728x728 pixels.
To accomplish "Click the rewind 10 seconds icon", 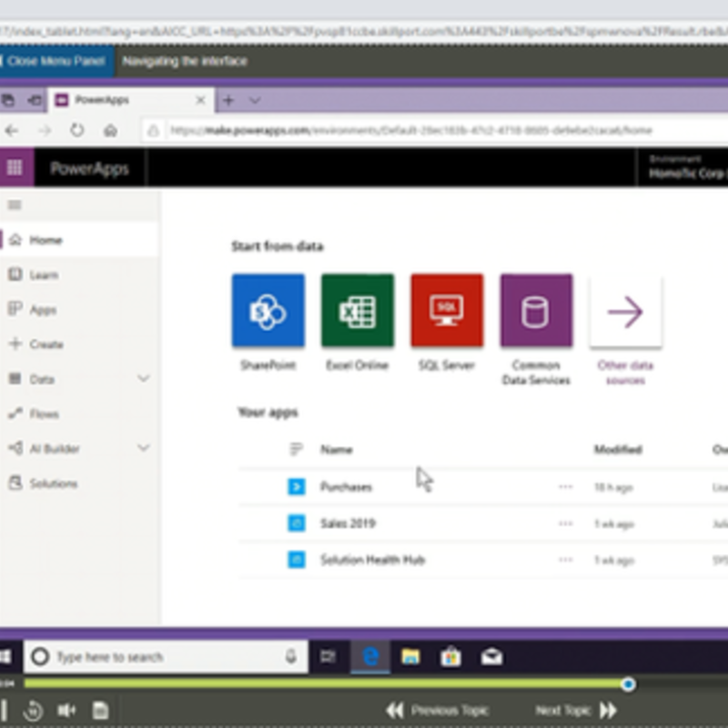I will click(x=33, y=710).
